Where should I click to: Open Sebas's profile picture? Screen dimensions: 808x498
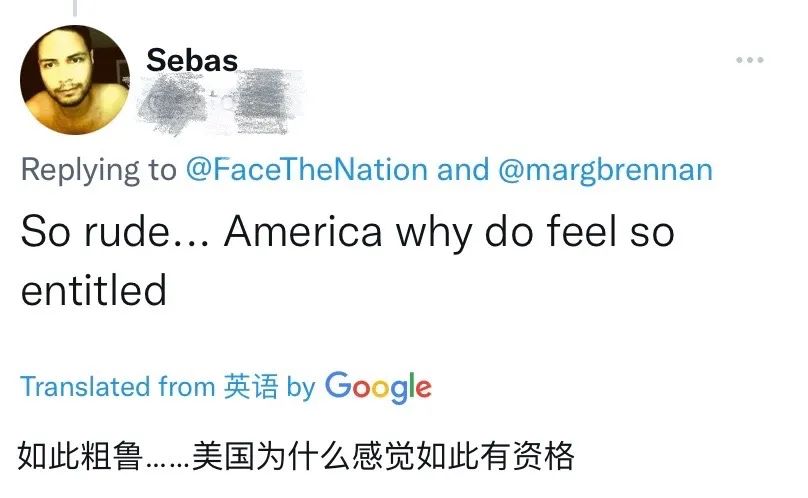coord(75,80)
